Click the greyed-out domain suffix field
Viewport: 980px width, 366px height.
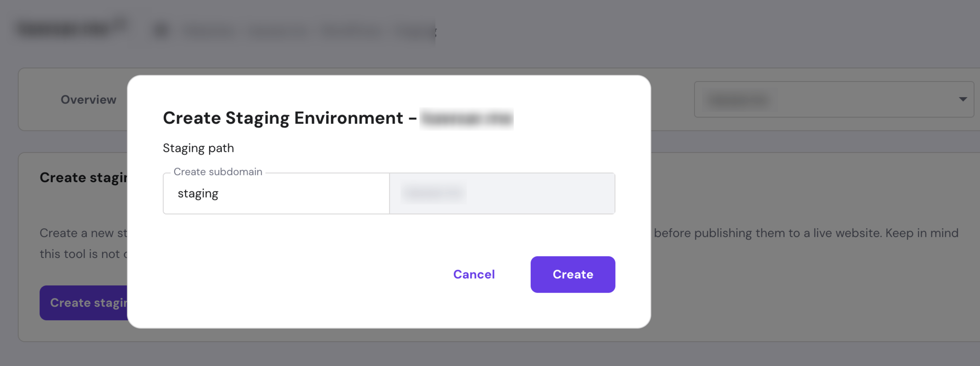coord(502,193)
